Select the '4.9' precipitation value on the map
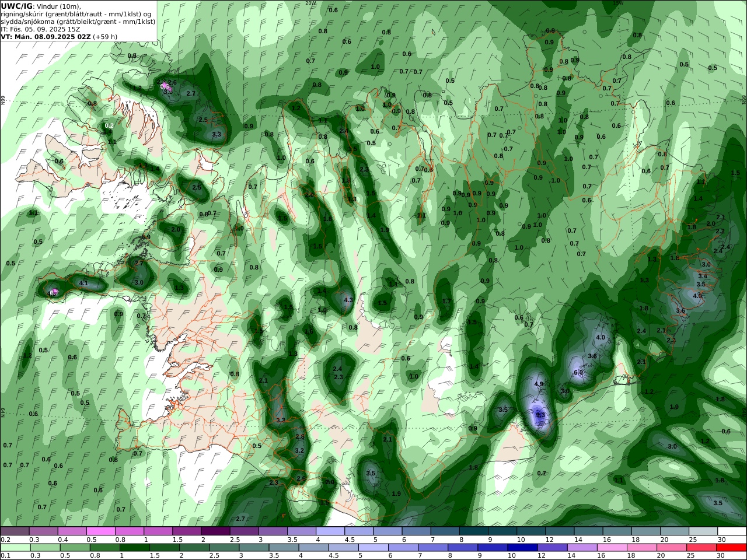The height and width of the screenshot is (560, 747). click(x=539, y=384)
